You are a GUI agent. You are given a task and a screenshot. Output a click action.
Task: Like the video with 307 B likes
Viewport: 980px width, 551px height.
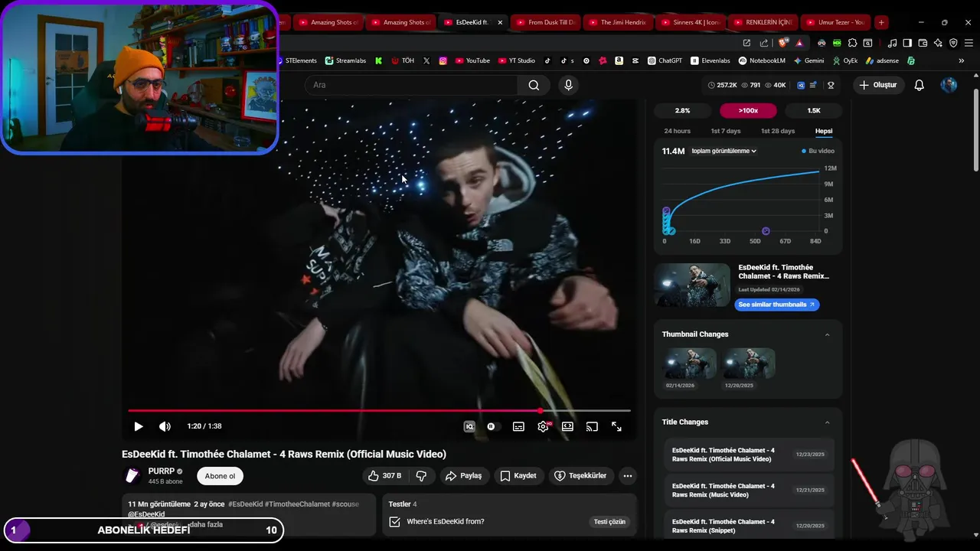[384, 476]
